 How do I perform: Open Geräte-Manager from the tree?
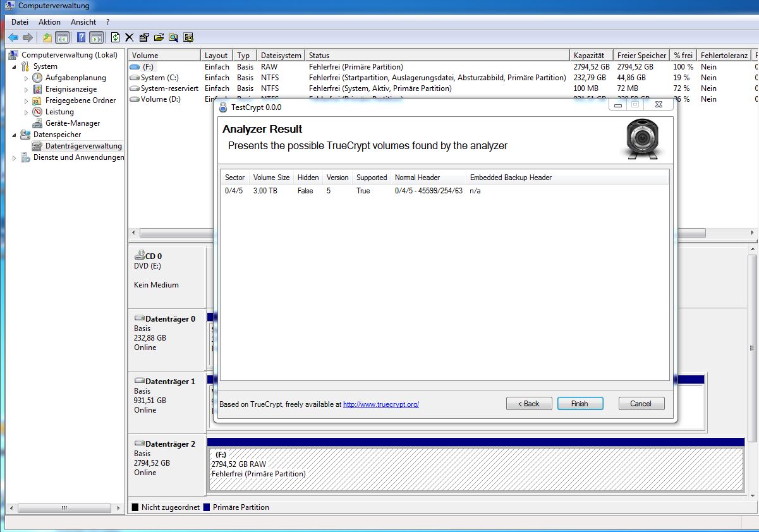click(x=73, y=123)
